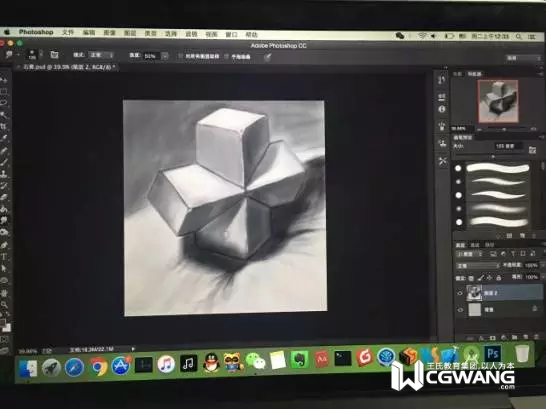Adjust the Navigator zoom slider
The height and width of the screenshot is (409, 546).
click(x=504, y=129)
